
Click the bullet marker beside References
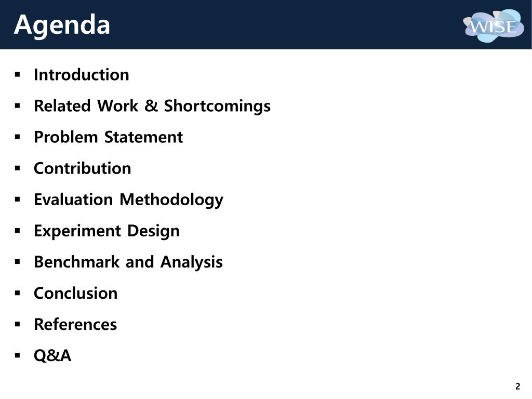point(18,324)
